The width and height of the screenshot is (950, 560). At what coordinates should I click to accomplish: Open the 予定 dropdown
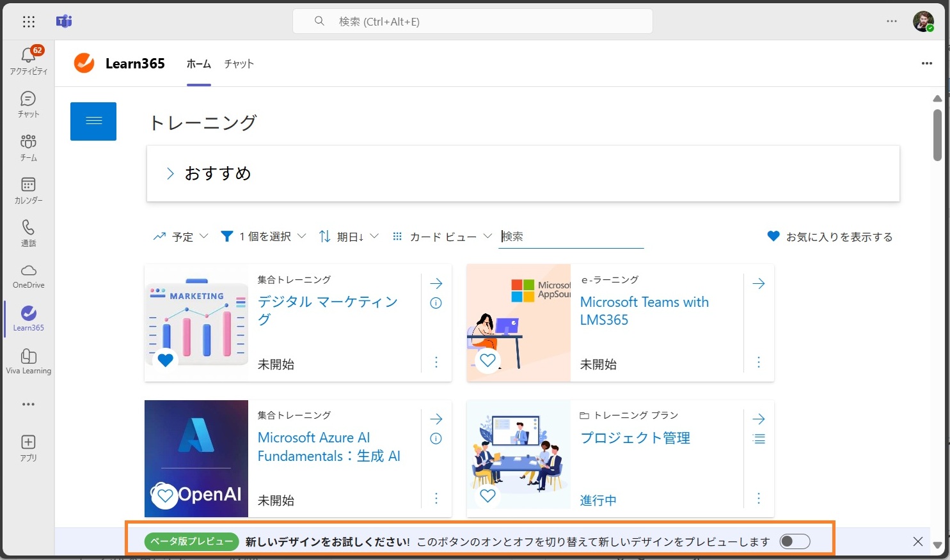pos(181,237)
